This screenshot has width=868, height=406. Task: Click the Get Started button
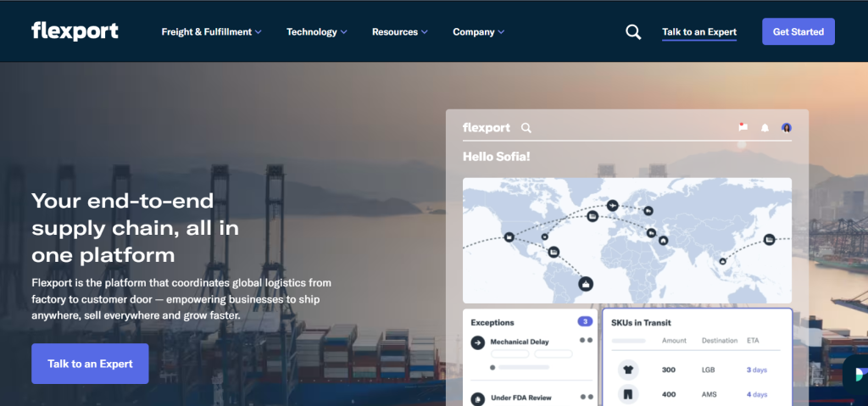(x=798, y=31)
